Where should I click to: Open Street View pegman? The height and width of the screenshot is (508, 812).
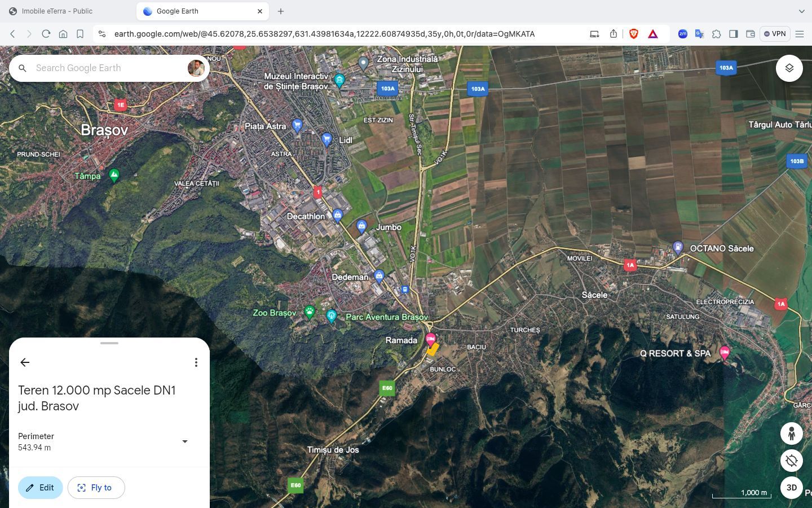point(791,433)
